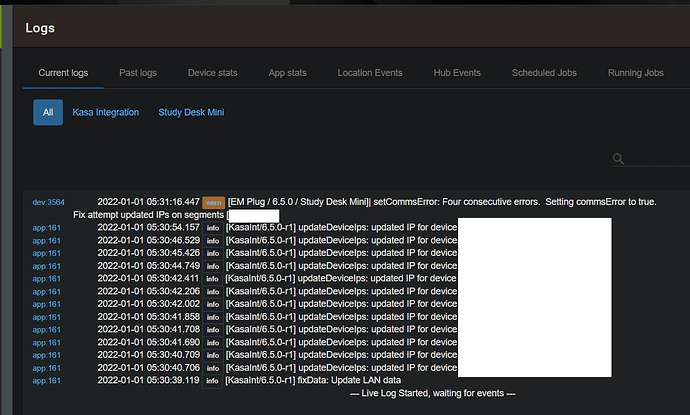This screenshot has height=415, width=690.
Task: Click info badge on 05:30:54.157 entry
Action: 213,228
